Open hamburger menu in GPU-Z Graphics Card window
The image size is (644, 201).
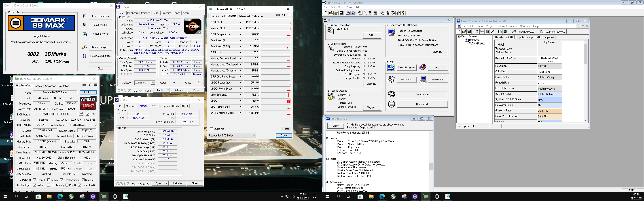coord(96,85)
